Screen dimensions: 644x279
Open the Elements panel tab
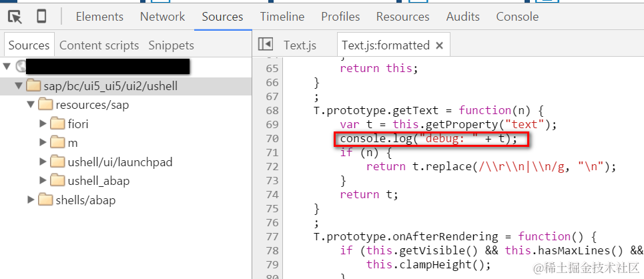tap(99, 17)
